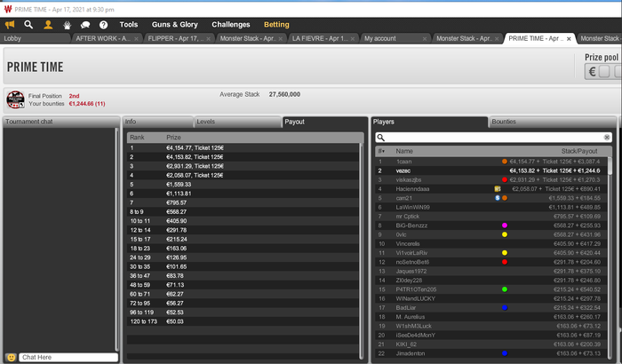Click the Name column header in players list
622x364 pixels.
[x=404, y=151]
